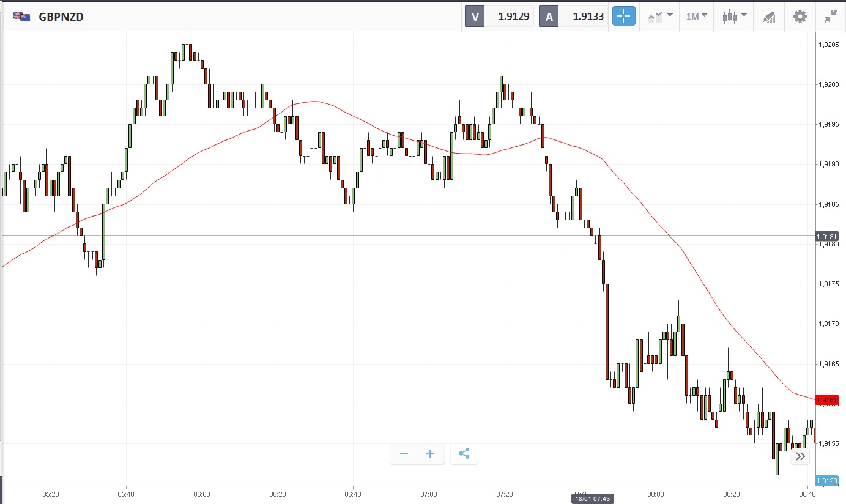Image resolution: width=846 pixels, height=504 pixels.
Task: Collapse chart from full screen
Action: [x=830, y=17]
